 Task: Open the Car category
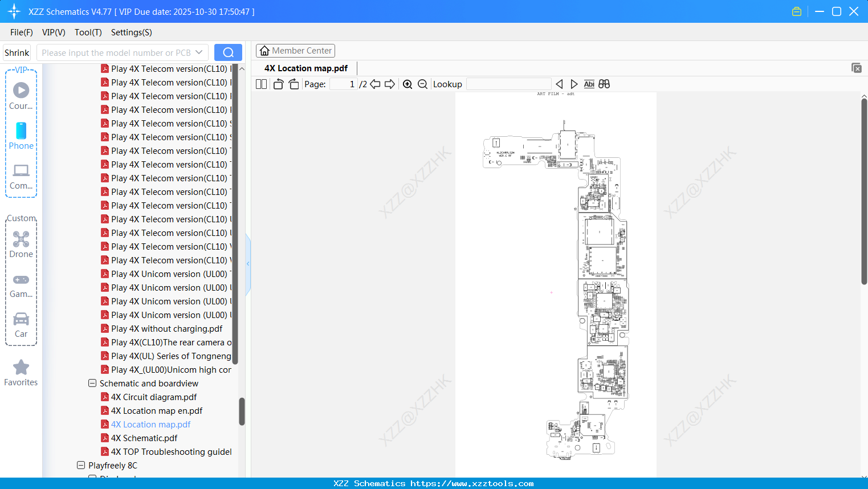(21, 325)
